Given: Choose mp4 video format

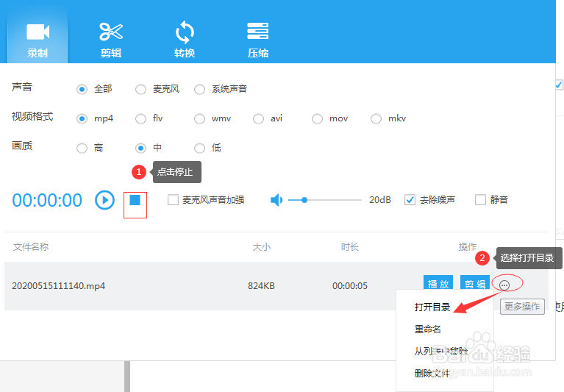Looking at the screenshot, I should 82,118.
